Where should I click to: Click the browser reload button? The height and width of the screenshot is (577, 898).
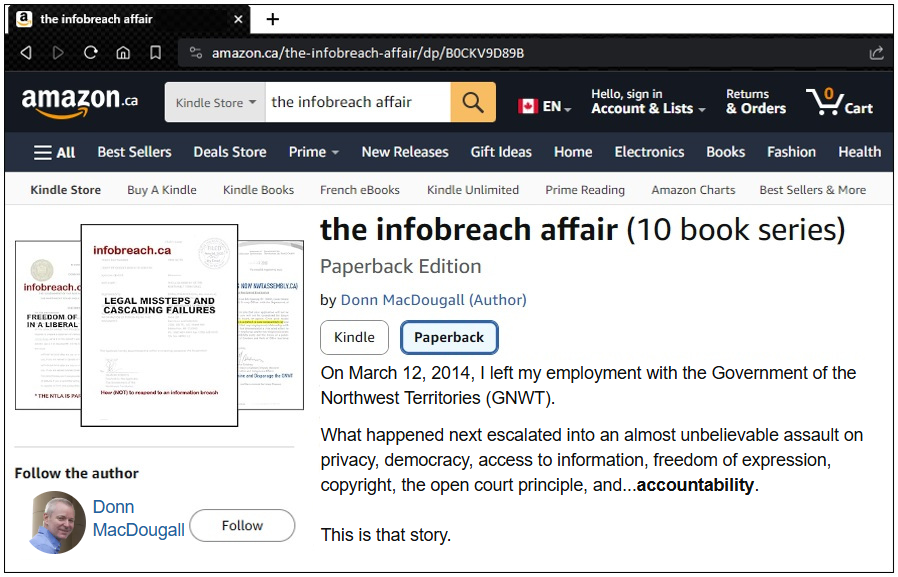click(x=90, y=53)
